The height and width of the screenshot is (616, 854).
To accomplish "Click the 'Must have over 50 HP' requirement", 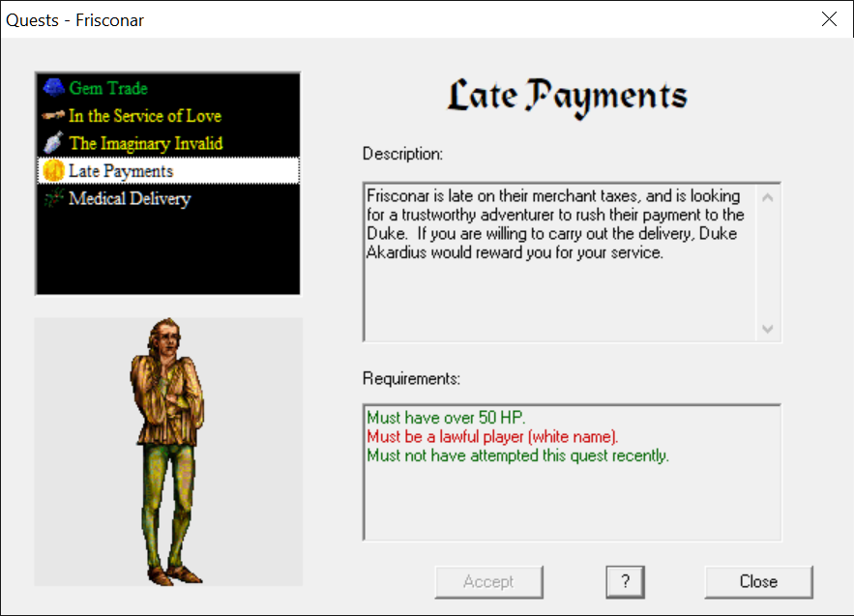I will tap(446, 419).
